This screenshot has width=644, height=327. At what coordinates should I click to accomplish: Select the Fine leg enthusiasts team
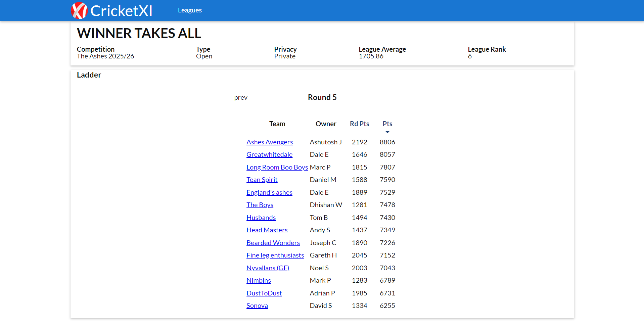point(275,255)
